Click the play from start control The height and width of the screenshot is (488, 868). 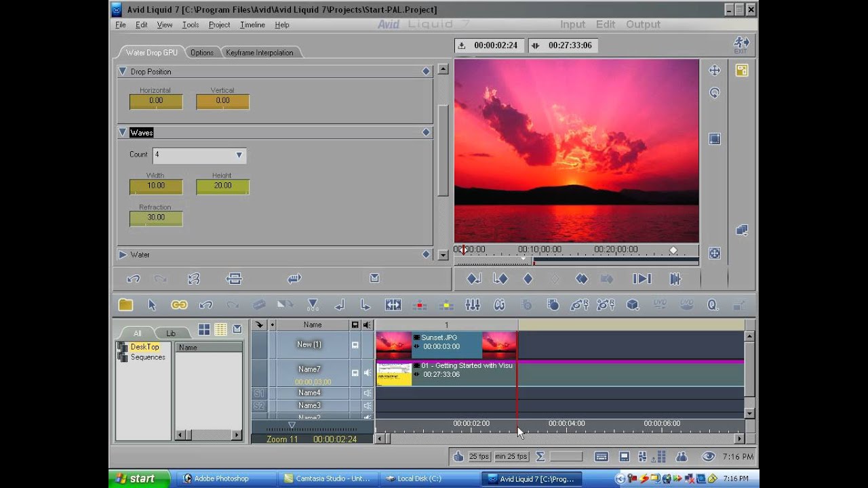click(642, 279)
